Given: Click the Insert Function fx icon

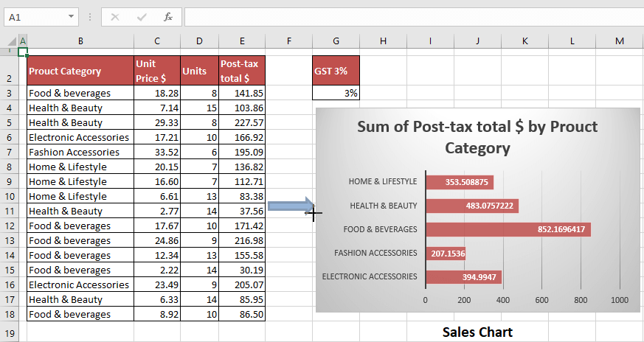Looking at the screenshot, I should 167,16.
